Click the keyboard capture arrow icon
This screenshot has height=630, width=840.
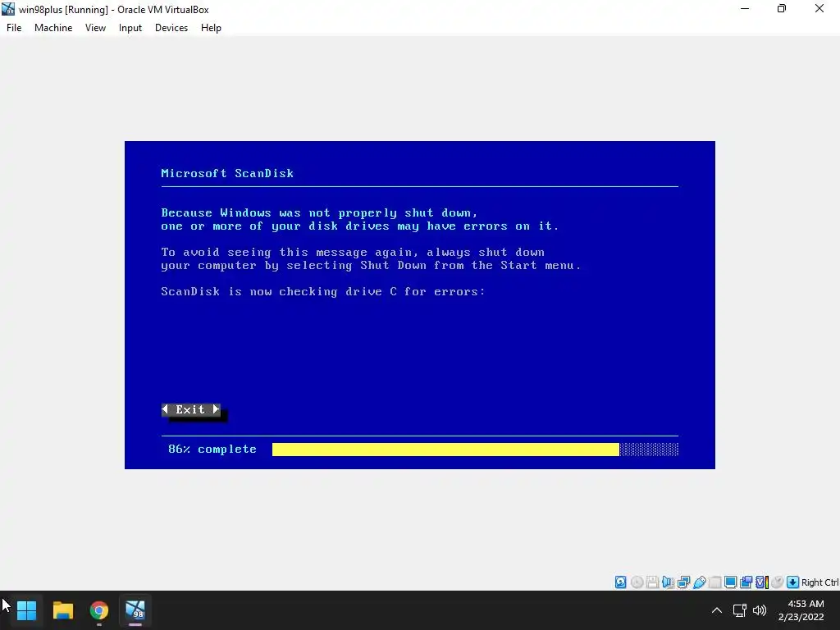click(793, 582)
